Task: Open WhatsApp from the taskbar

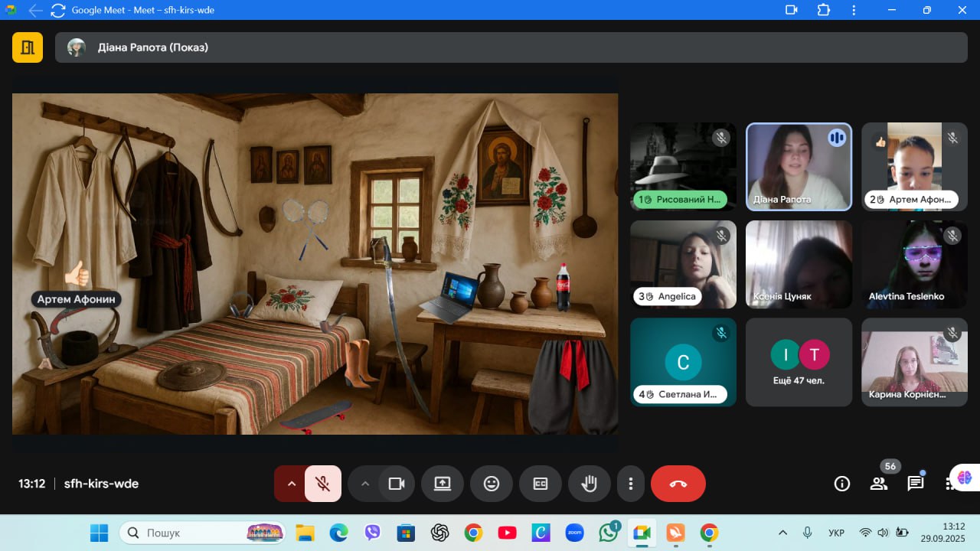Action: coord(609,533)
